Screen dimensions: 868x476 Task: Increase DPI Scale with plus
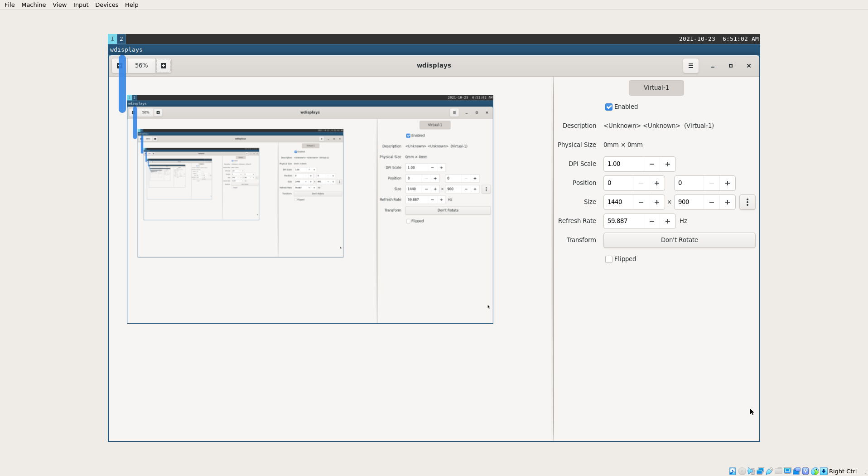pos(668,164)
